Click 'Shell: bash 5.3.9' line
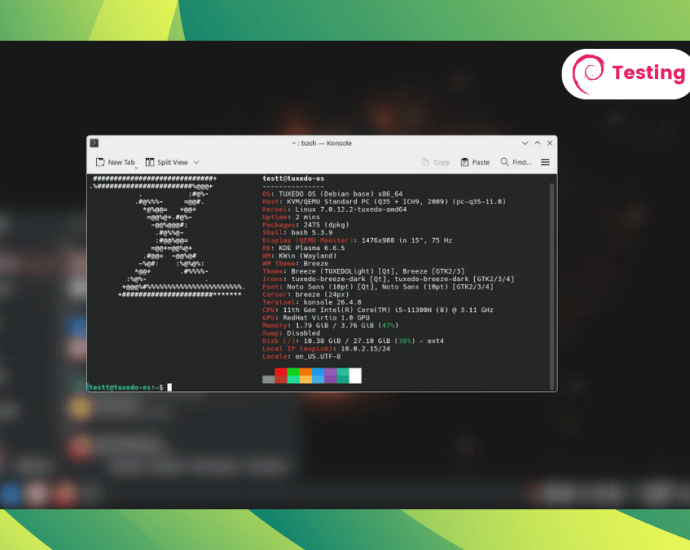 pos(297,232)
